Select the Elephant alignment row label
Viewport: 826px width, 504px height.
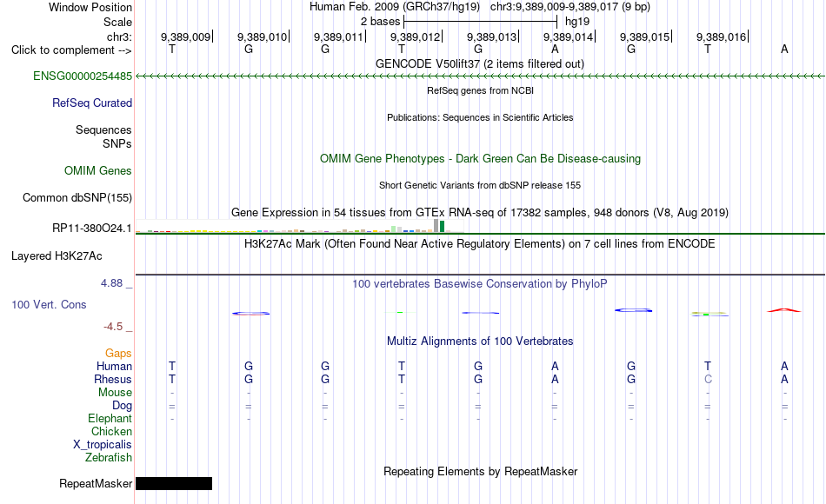pos(110,418)
